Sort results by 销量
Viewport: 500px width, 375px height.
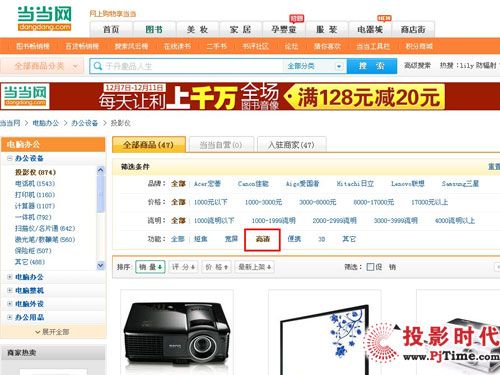150,267
